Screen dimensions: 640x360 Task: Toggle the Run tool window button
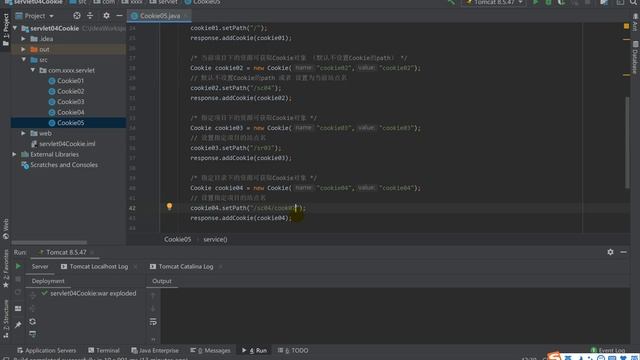pyautogui.click(x=254, y=350)
